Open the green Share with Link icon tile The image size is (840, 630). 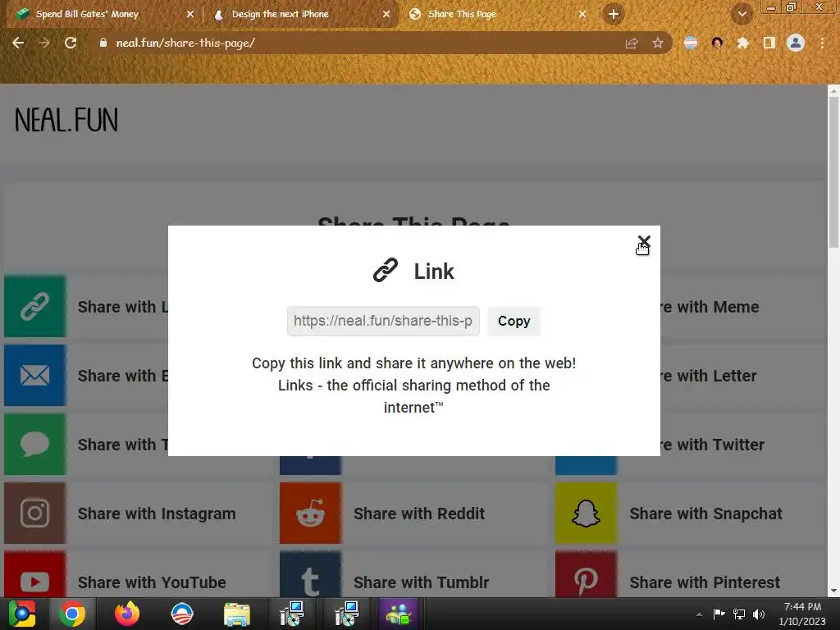coord(34,307)
